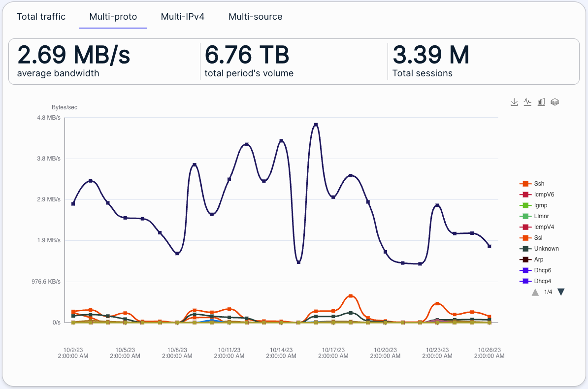Open the Total traffic tab
Screen dimensions: 588x389
pyautogui.click(x=41, y=17)
